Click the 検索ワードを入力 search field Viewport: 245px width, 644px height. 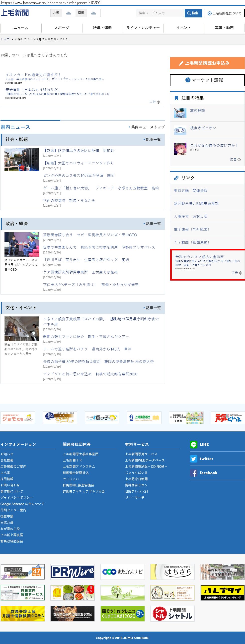pos(160,13)
